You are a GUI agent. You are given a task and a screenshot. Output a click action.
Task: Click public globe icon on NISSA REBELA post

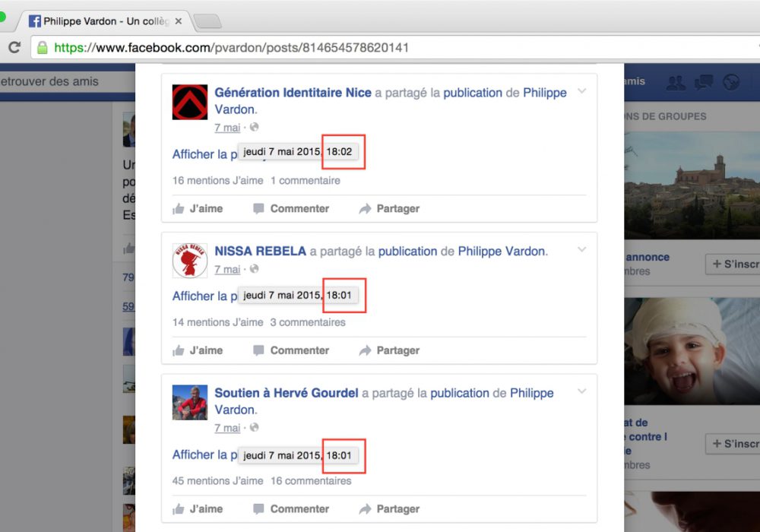point(255,269)
